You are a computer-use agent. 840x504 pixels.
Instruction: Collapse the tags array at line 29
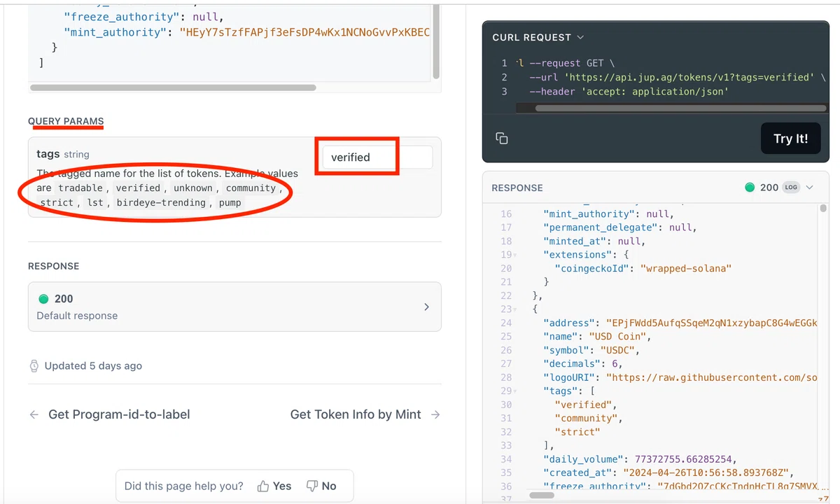(515, 391)
